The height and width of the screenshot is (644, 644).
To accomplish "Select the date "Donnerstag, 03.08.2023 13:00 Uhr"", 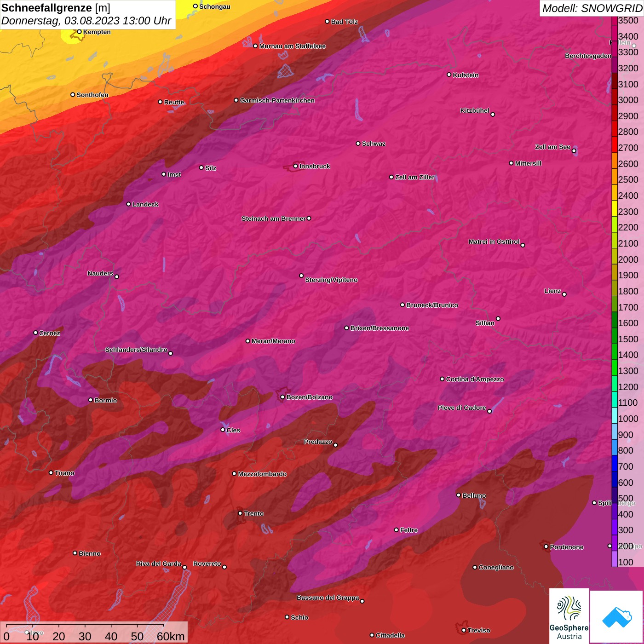I will (86, 21).
